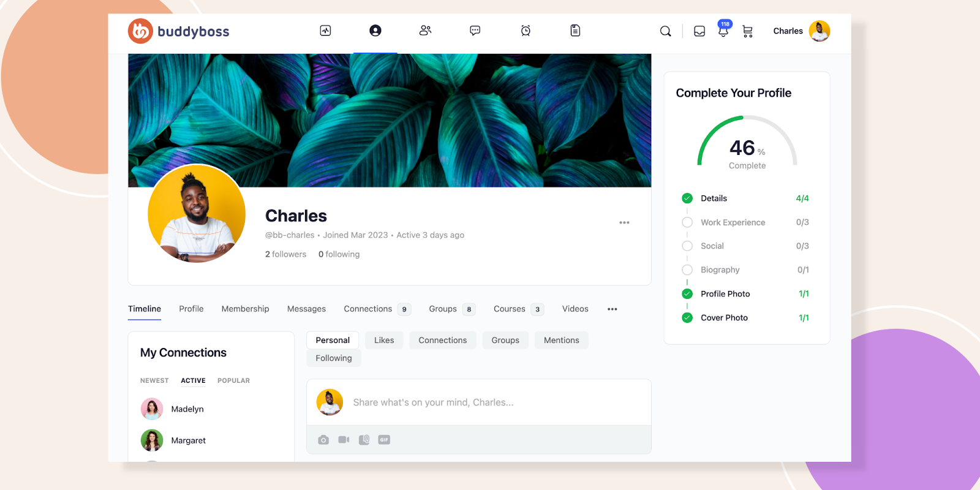
Task: Open the profile icon in top navigation
Action: (x=375, y=31)
